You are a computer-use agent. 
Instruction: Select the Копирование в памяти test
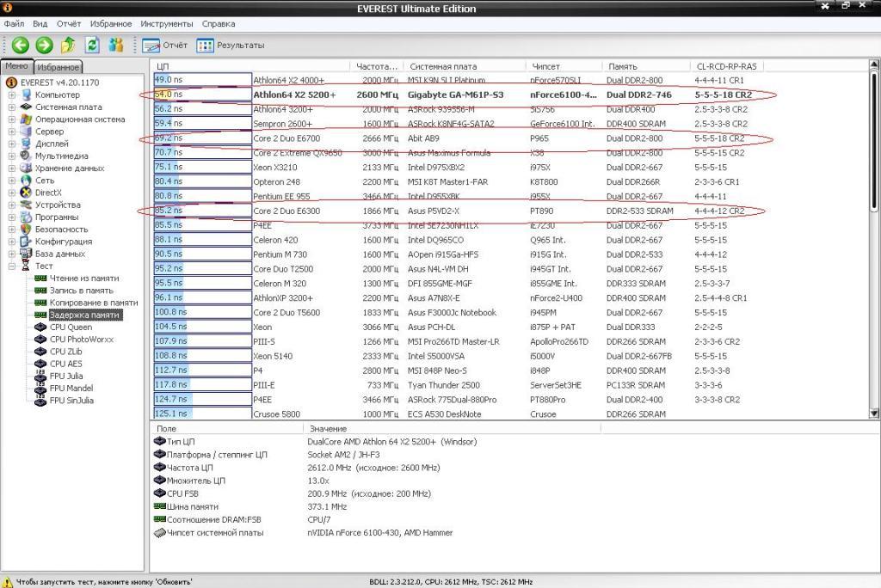click(94, 303)
